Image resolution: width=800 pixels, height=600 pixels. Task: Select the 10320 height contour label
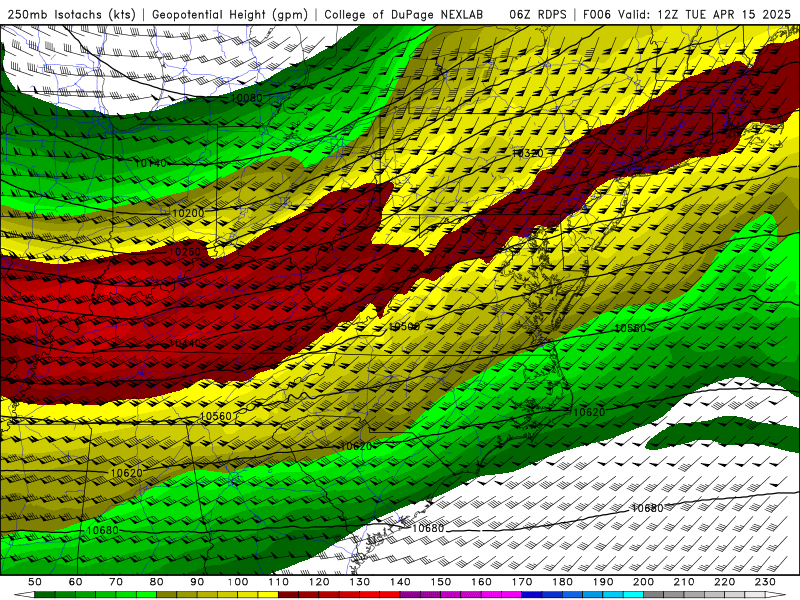528,153
